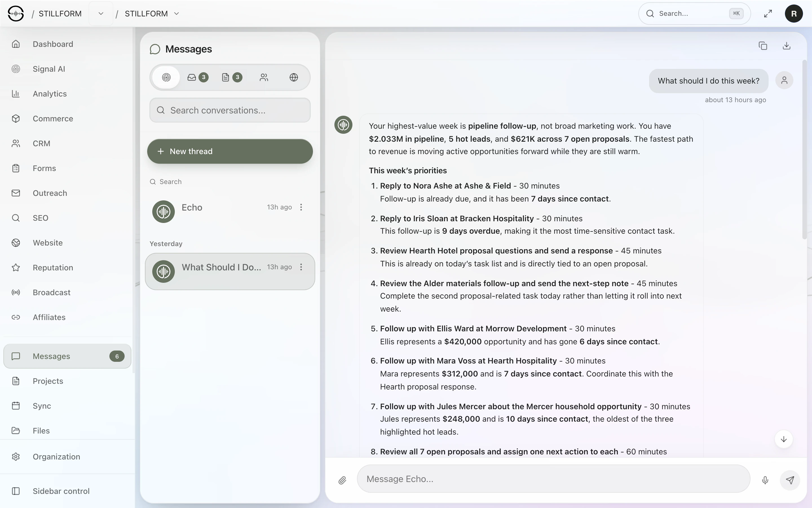This screenshot has width=812, height=508.
Task: Open the Commerce section
Action: click(67, 119)
